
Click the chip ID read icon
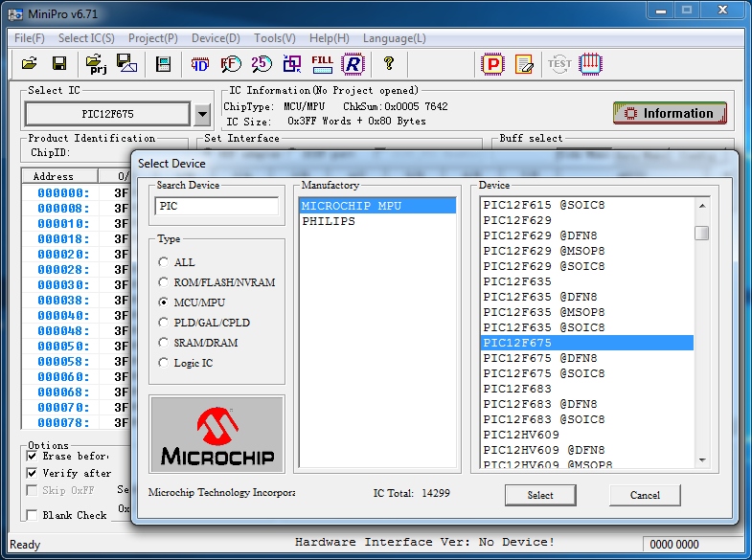tap(200, 64)
